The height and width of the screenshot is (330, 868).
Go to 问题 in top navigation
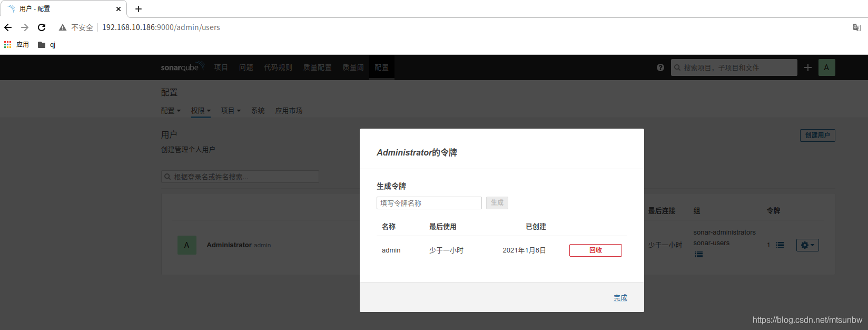[x=246, y=67]
